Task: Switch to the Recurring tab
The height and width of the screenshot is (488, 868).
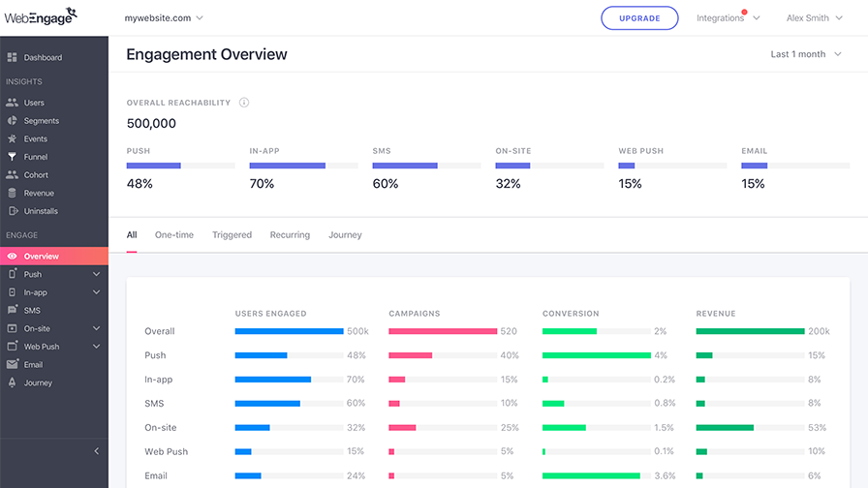Action: click(x=290, y=234)
